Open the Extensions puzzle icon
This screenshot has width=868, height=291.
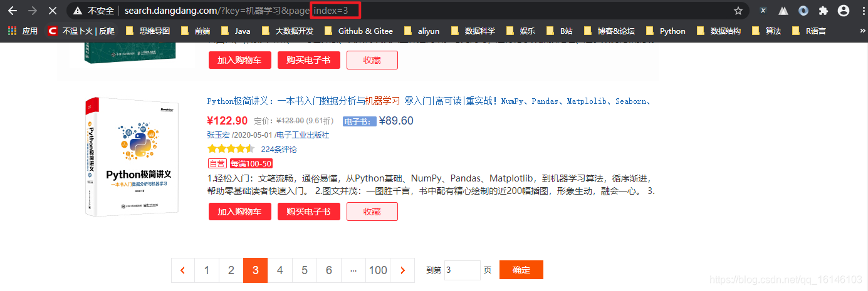(824, 11)
